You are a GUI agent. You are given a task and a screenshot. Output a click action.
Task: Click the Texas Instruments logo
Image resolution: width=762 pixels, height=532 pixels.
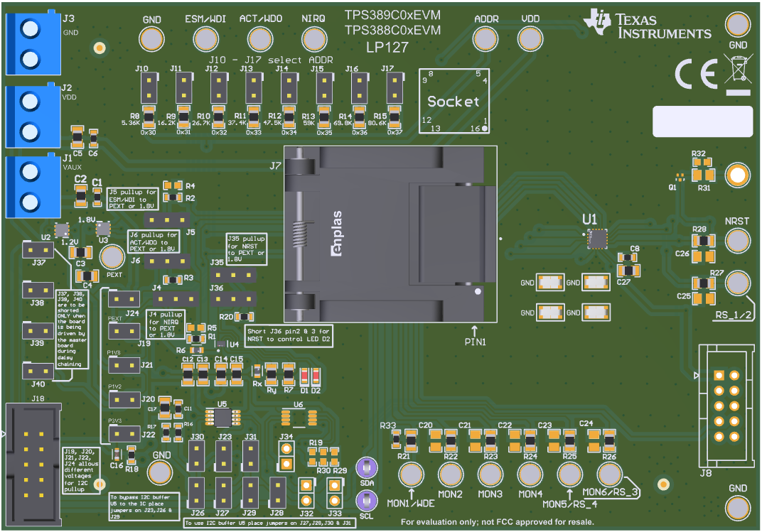(x=647, y=24)
